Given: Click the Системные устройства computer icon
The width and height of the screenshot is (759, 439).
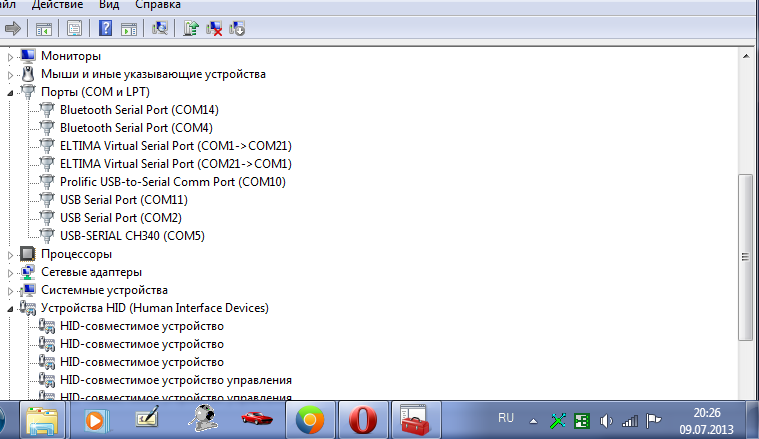Looking at the screenshot, I should pyautogui.click(x=28, y=290).
